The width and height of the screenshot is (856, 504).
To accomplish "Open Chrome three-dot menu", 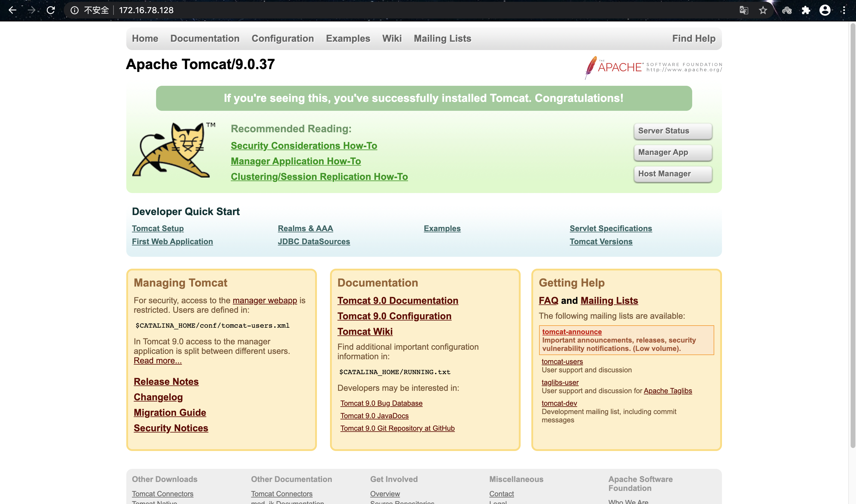I will [844, 10].
